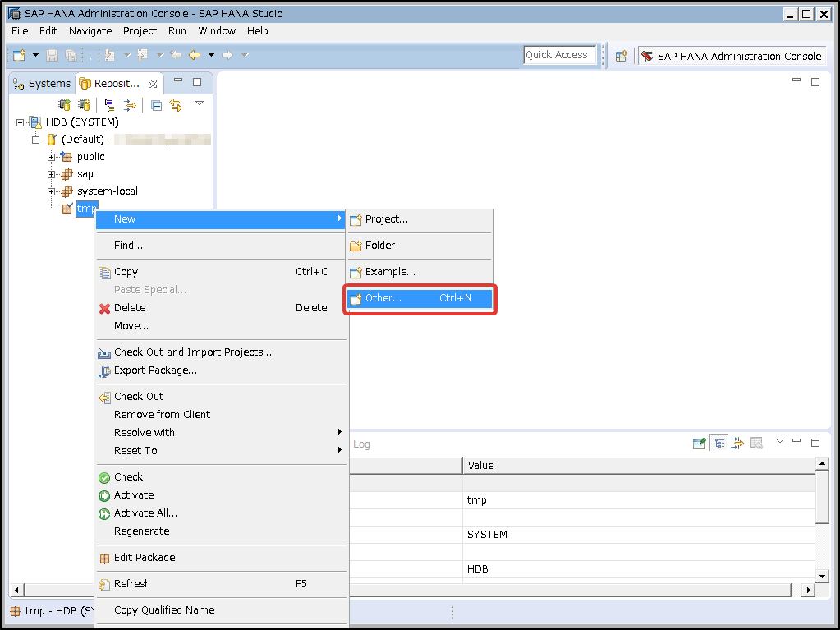
Task: Click Check Out in the context menu
Action: pos(221,397)
